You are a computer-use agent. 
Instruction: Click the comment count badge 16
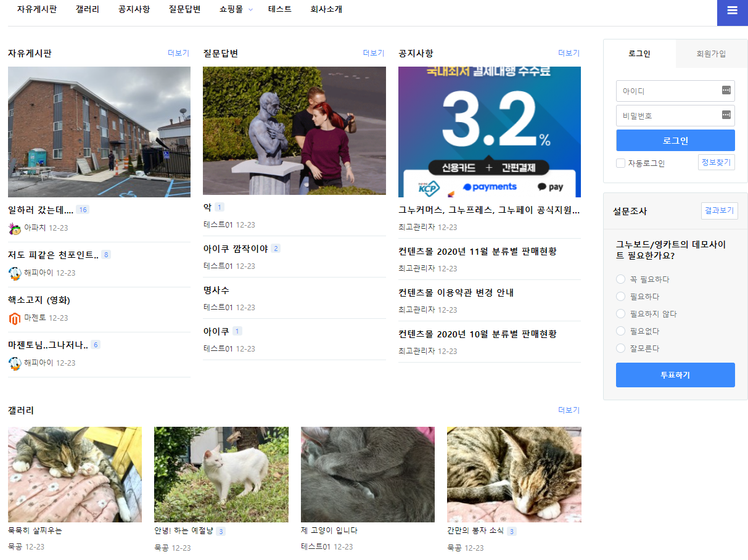pyautogui.click(x=83, y=210)
